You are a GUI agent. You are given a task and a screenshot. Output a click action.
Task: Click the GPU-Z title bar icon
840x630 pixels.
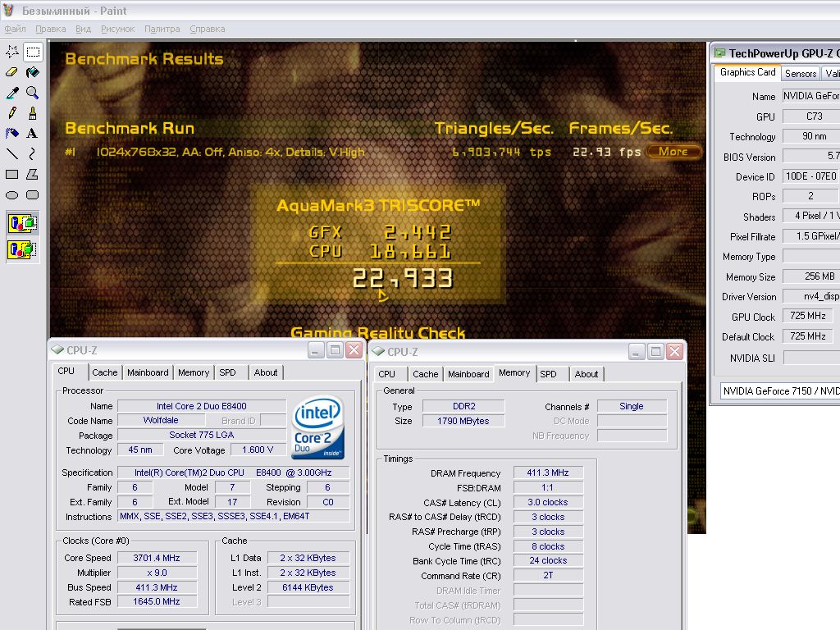click(719, 52)
